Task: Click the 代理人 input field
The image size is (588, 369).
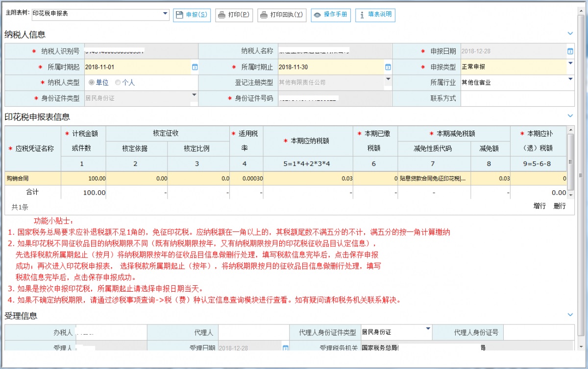Action: tap(253, 333)
